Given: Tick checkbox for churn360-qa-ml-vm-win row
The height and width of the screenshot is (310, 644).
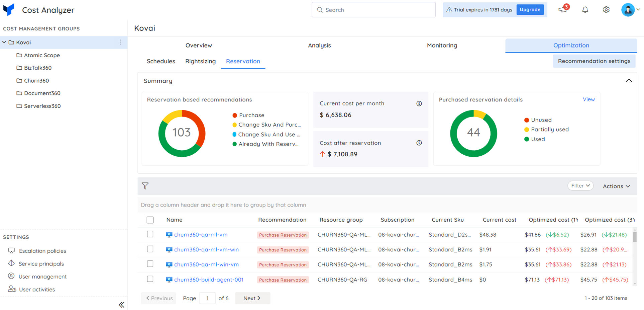Looking at the screenshot, I should click(150, 249).
